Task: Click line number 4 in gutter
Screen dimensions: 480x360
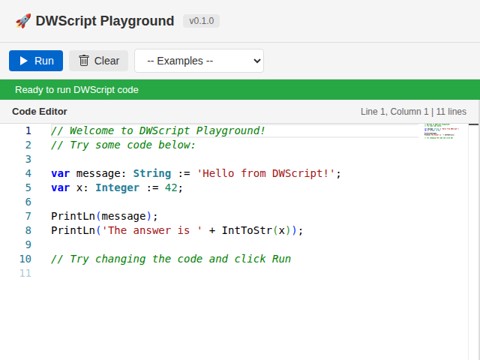Action: [x=28, y=173]
